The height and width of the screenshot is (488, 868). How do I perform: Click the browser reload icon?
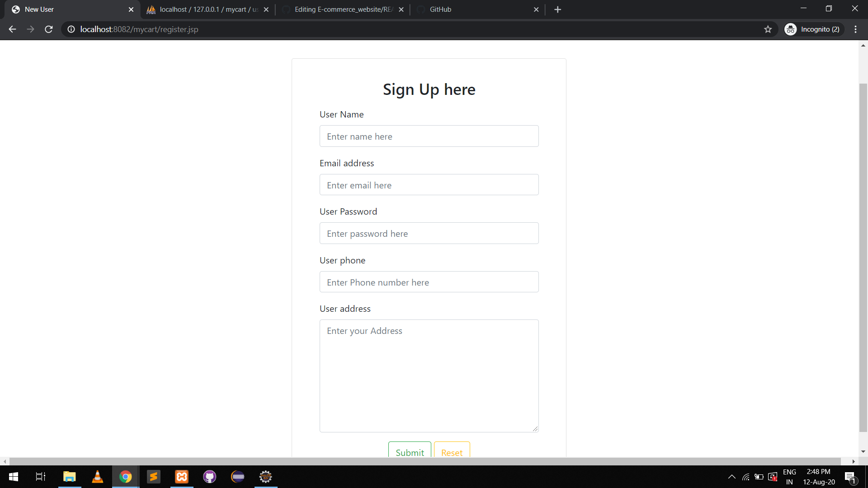49,29
